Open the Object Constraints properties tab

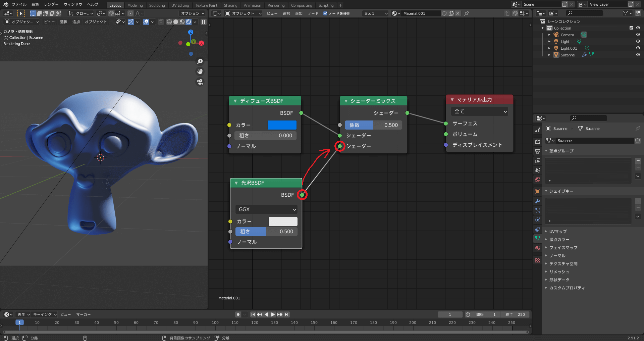coord(538,229)
